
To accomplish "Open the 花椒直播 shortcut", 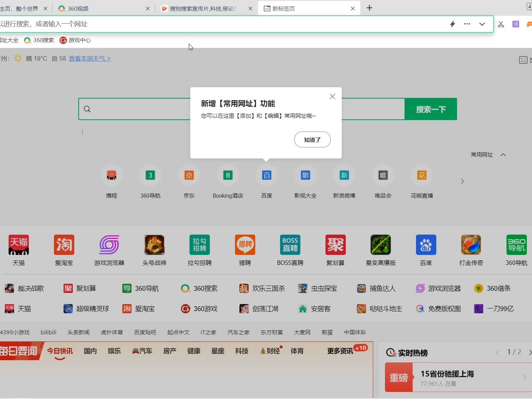I will pyautogui.click(x=422, y=175).
